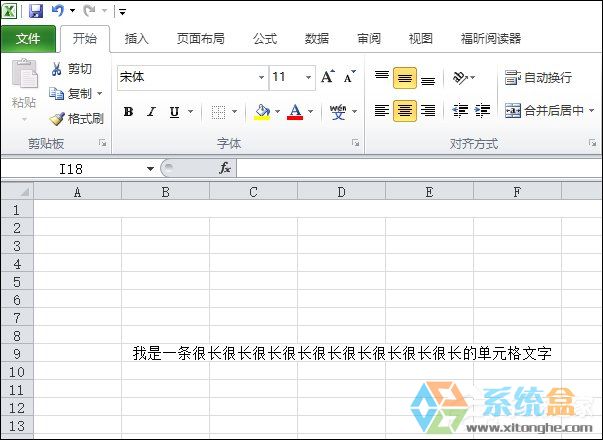Open the font size dropdown 11
This screenshot has height=440, width=603.
[308, 77]
